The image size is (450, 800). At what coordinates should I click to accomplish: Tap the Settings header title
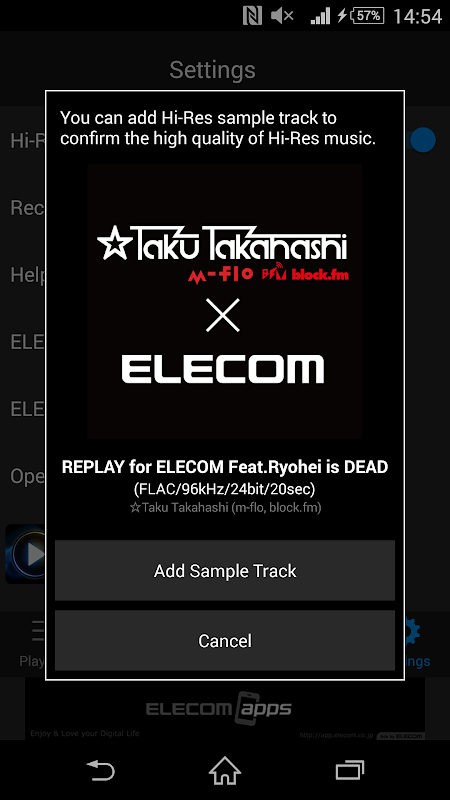click(x=212, y=70)
